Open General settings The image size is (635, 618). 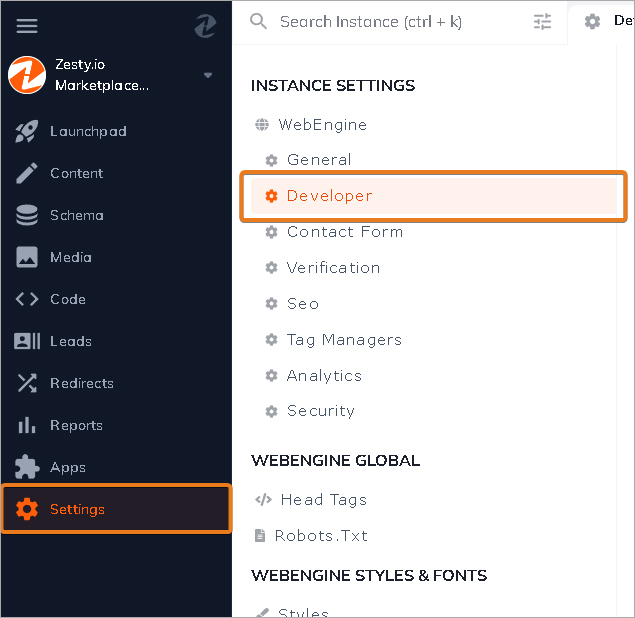pos(319,160)
